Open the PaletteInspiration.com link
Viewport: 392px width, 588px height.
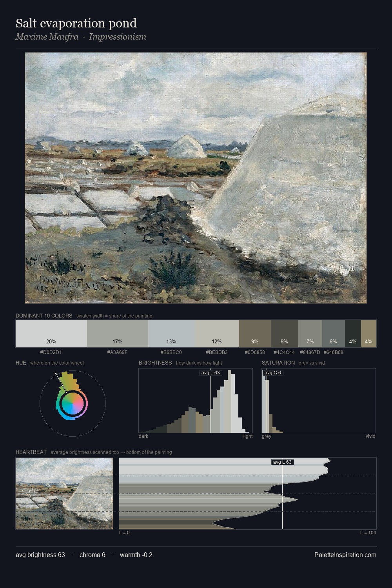pyautogui.click(x=345, y=555)
